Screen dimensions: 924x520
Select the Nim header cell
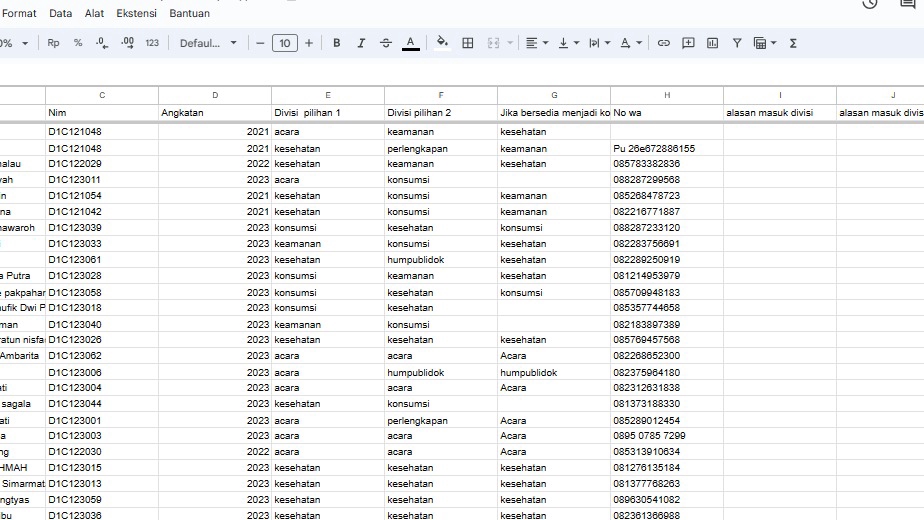tap(102, 113)
